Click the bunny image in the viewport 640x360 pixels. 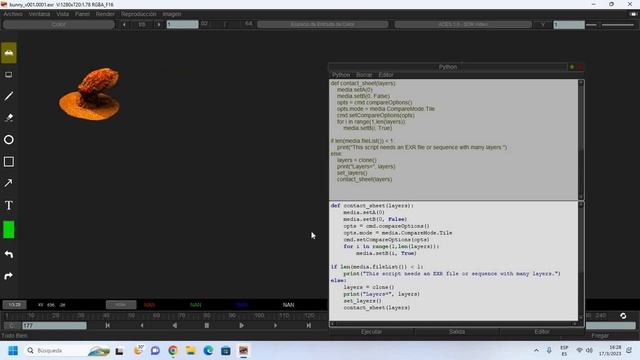click(x=90, y=94)
